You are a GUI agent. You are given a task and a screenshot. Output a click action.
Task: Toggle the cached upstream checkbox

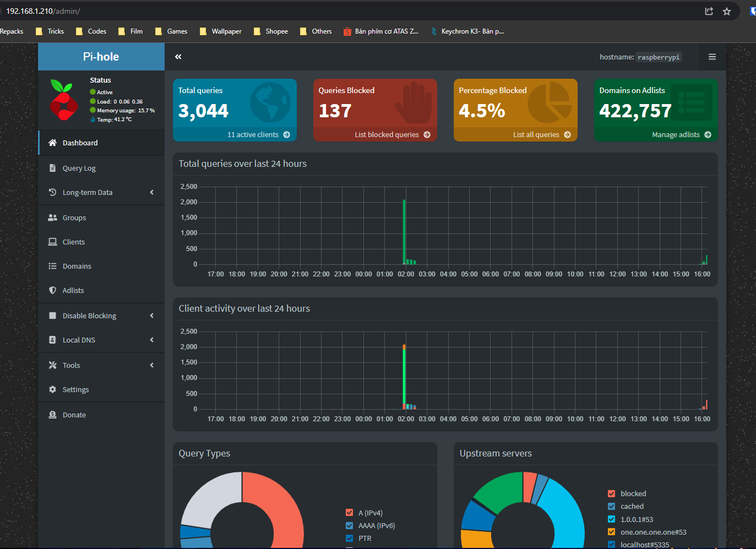[611, 506]
